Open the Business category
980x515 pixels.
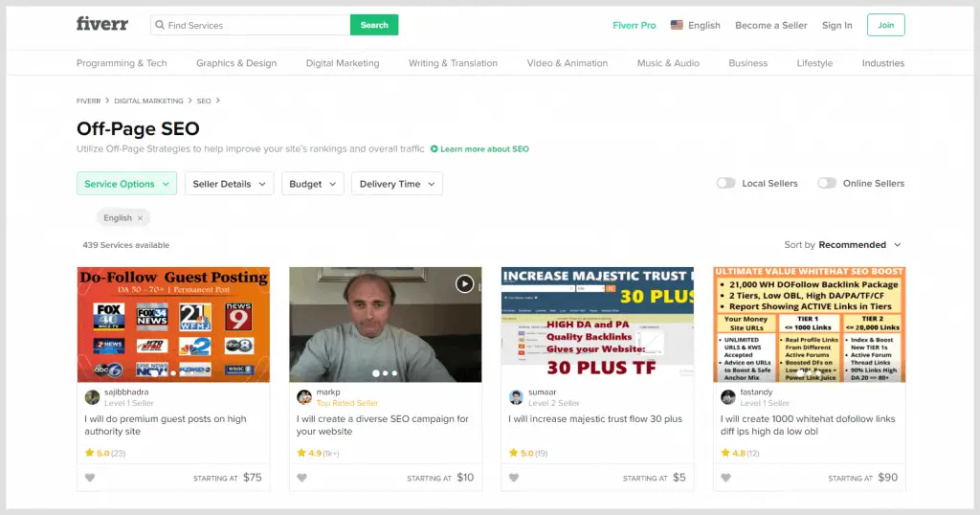(x=747, y=63)
